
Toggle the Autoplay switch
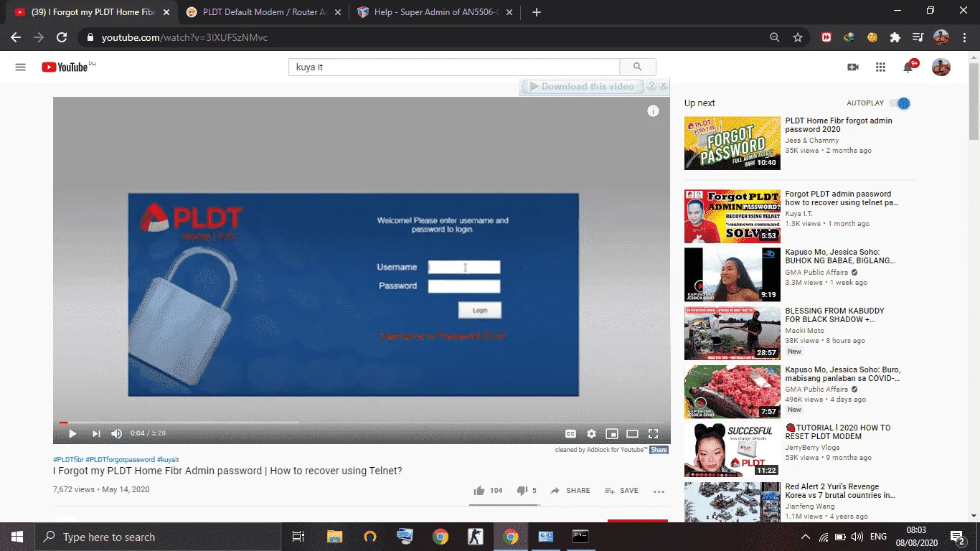click(900, 103)
